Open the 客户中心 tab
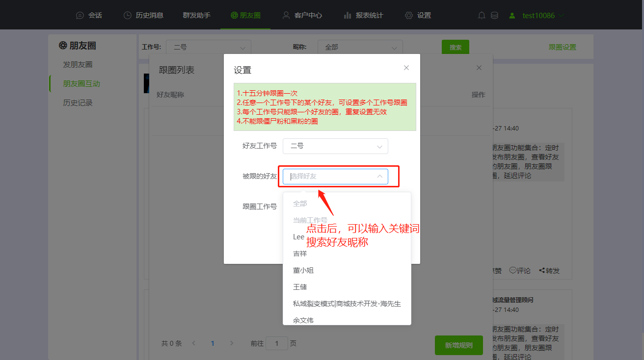 302,15
